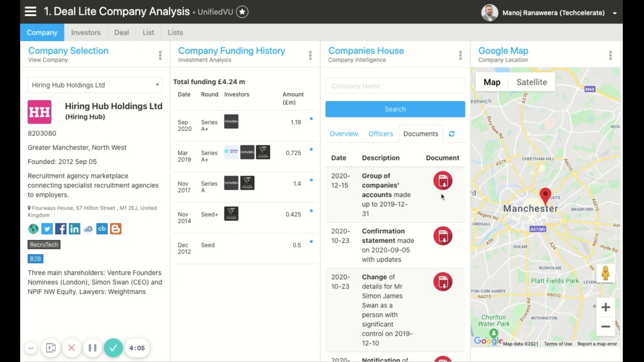The height and width of the screenshot is (362, 644).
Task: Click the 4:05 recording timer
Action: click(x=137, y=348)
